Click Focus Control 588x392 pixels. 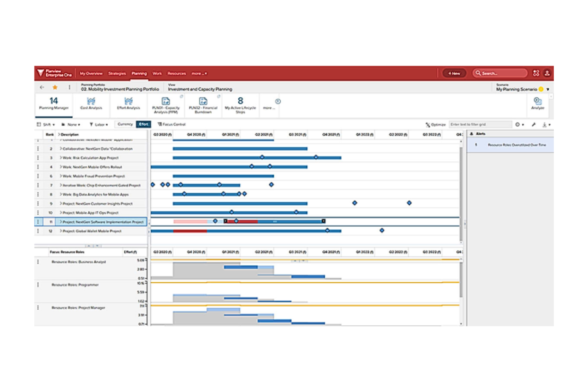click(172, 124)
